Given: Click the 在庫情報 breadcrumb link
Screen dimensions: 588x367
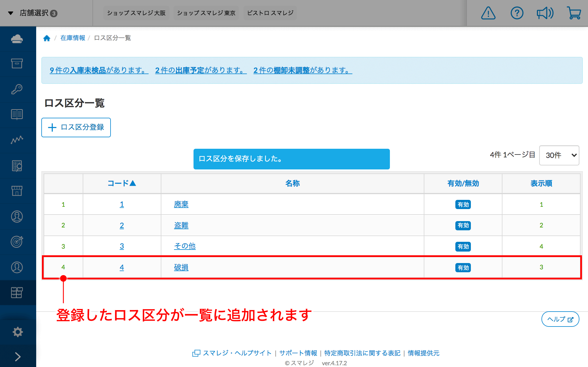Looking at the screenshot, I should pos(73,38).
